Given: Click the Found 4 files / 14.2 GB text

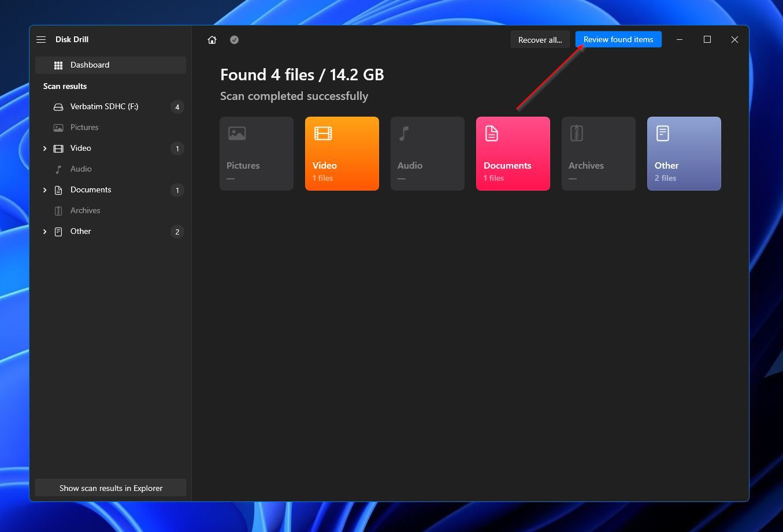Looking at the screenshot, I should [302, 75].
